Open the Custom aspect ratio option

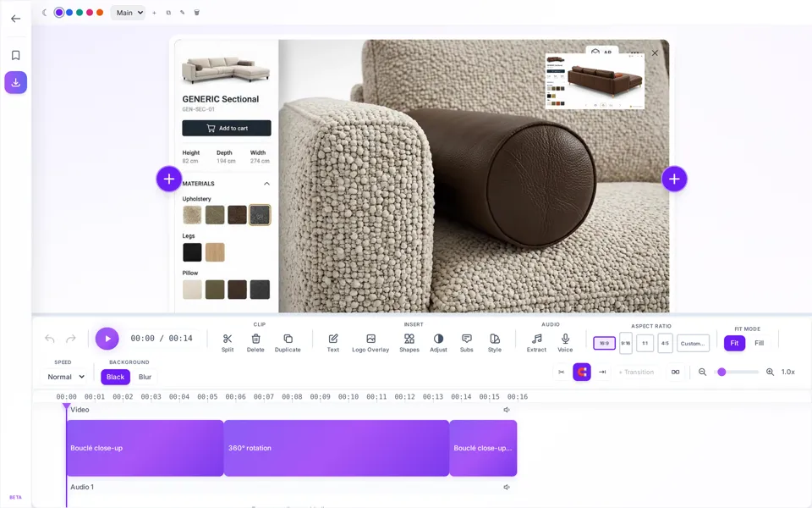[x=693, y=343]
